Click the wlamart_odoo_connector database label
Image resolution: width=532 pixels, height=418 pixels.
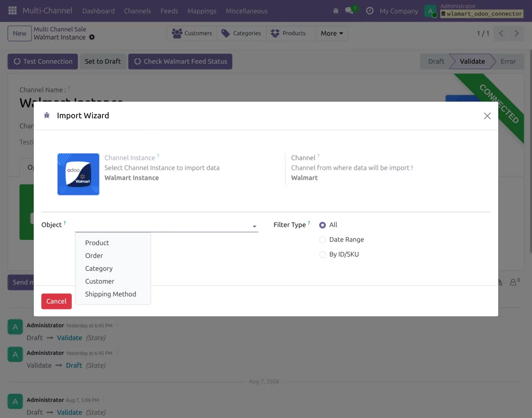tap(482, 14)
